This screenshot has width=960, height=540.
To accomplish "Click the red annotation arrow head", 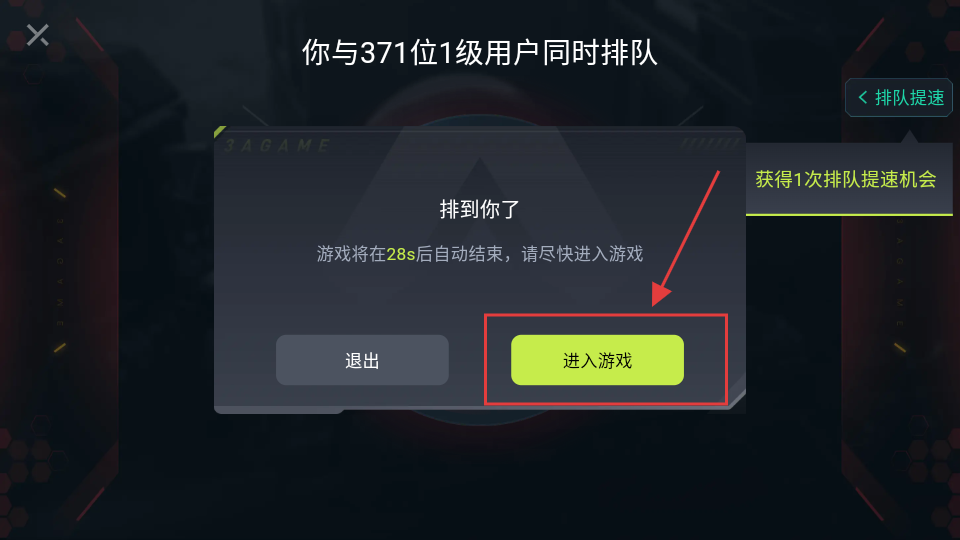I will coord(661,293).
